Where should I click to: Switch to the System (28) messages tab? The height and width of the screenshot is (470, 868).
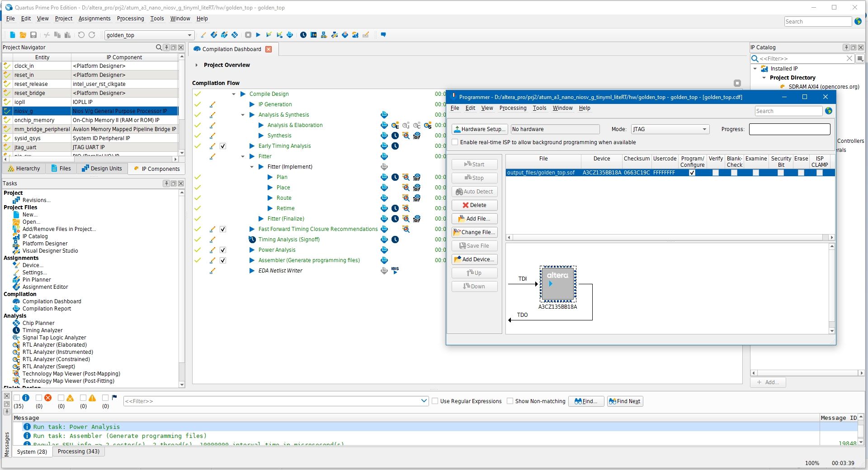(x=32, y=451)
